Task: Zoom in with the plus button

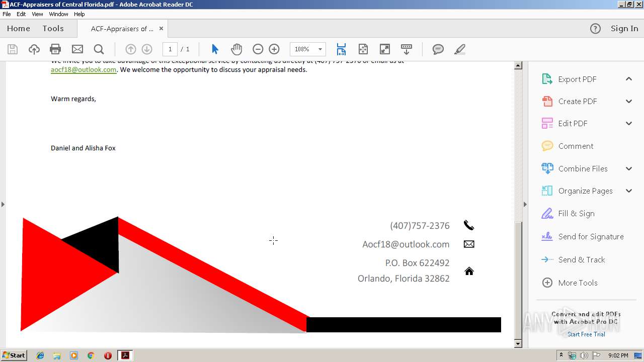Action: pyautogui.click(x=274, y=49)
